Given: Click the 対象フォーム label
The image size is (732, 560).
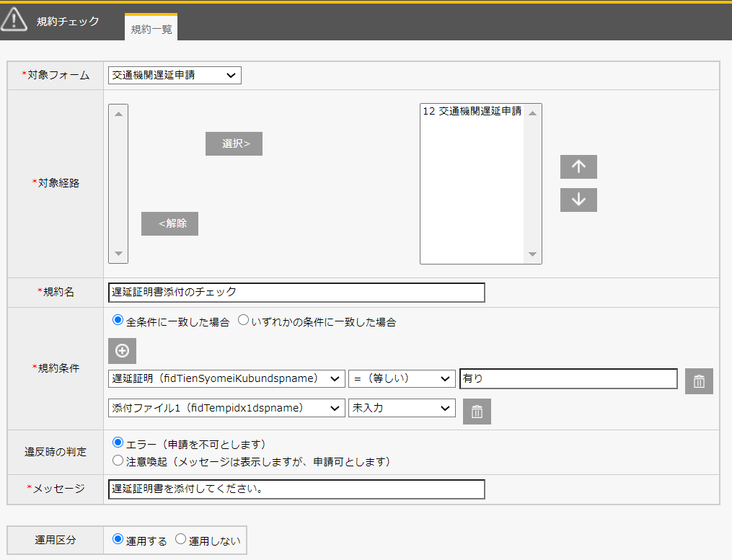Looking at the screenshot, I should 58,75.
